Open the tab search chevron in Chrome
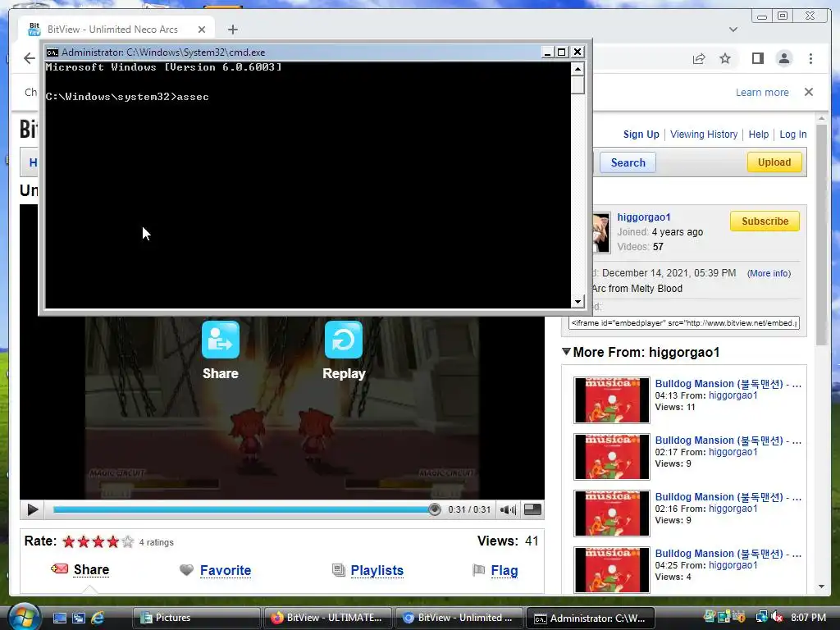The width and height of the screenshot is (840, 630). (733, 30)
